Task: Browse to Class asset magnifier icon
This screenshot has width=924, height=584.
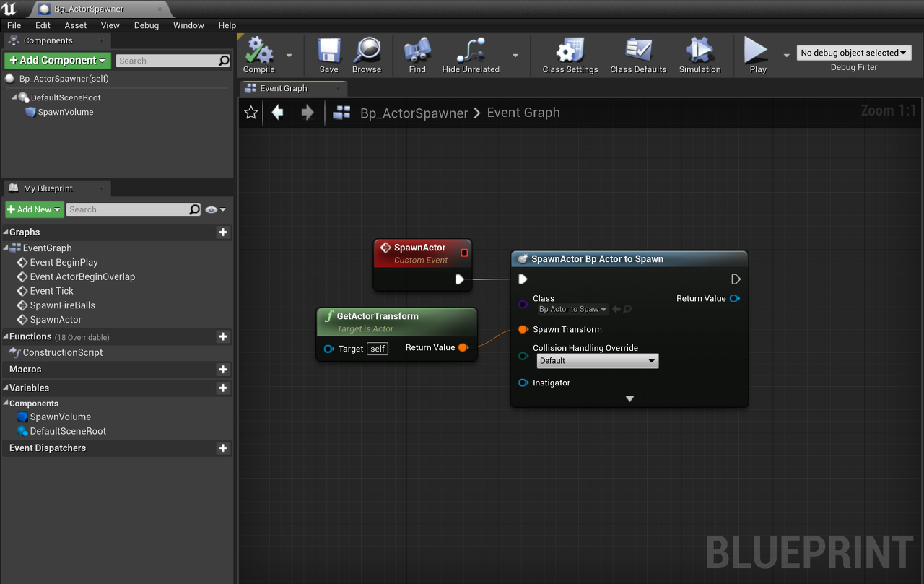Action: [x=627, y=309]
